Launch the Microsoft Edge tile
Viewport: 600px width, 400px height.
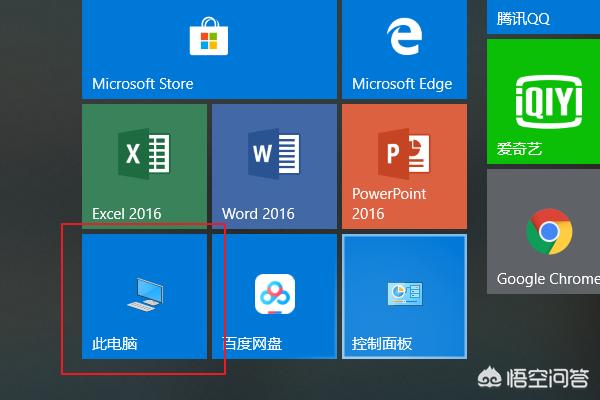pos(404,49)
